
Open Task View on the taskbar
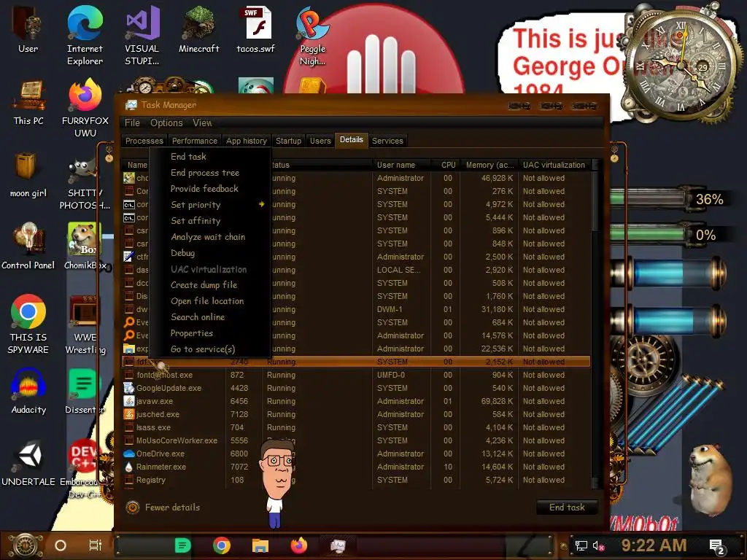[x=96, y=545]
